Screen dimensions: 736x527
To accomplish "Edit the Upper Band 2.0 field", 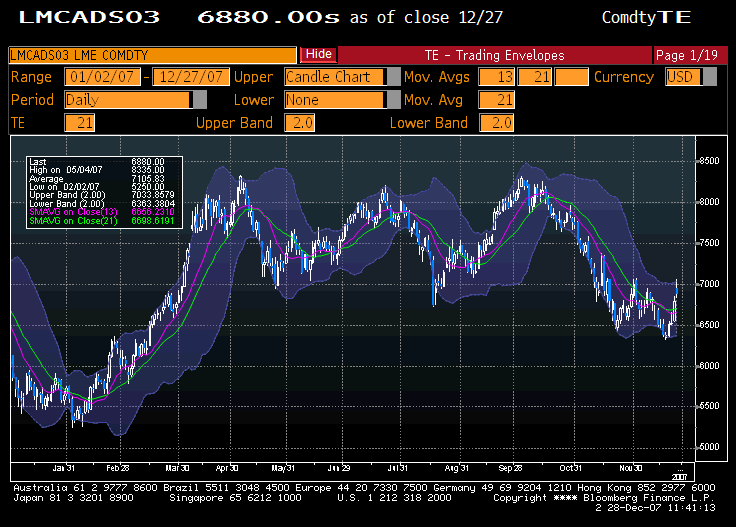I will point(299,123).
